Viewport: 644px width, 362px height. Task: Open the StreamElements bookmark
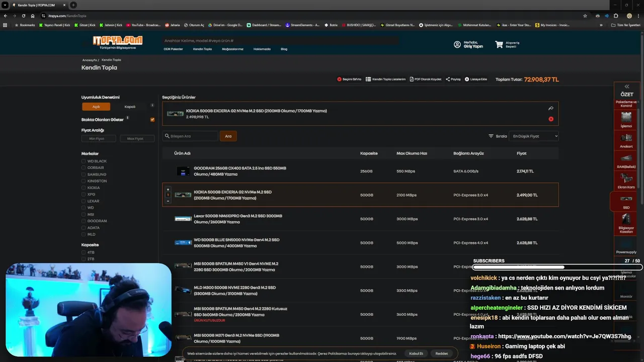click(x=302, y=25)
